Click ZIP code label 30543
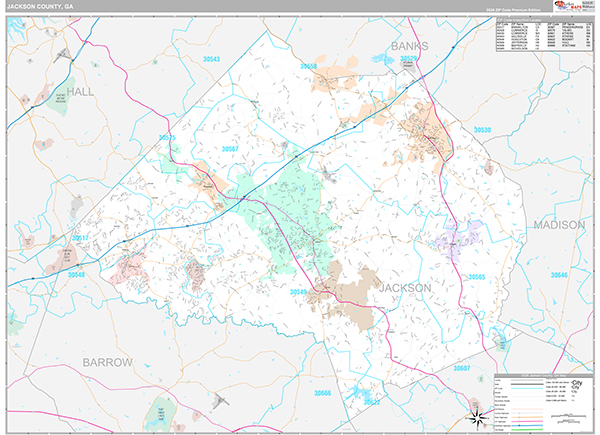This screenshot has width=600, height=435. click(x=211, y=59)
